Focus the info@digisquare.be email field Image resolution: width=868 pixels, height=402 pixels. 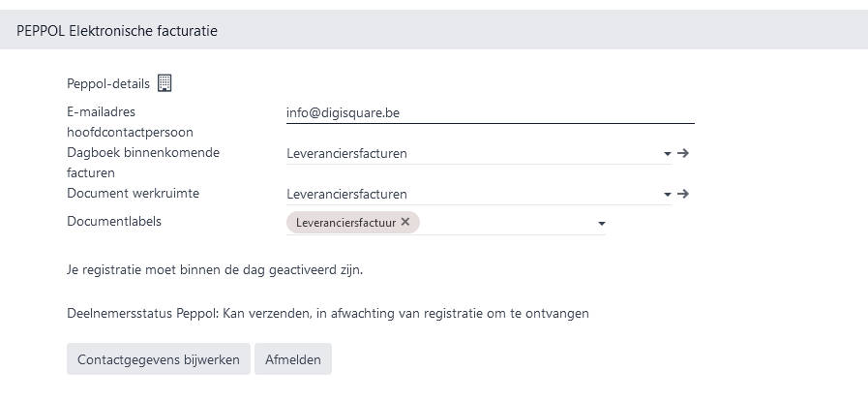[x=490, y=113]
